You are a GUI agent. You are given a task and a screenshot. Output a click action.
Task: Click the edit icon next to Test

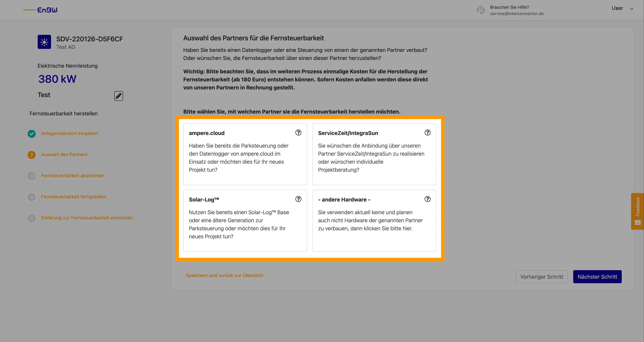click(x=118, y=95)
